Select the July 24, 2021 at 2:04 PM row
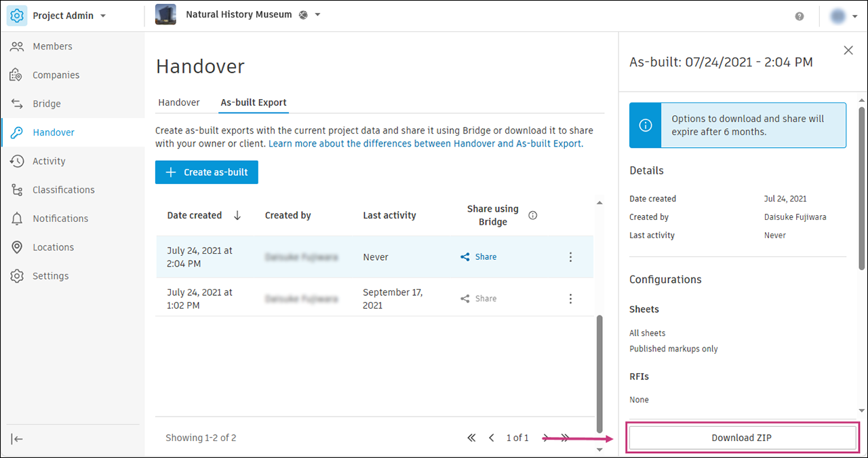The height and width of the screenshot is (458, 868). click(374, 257)
